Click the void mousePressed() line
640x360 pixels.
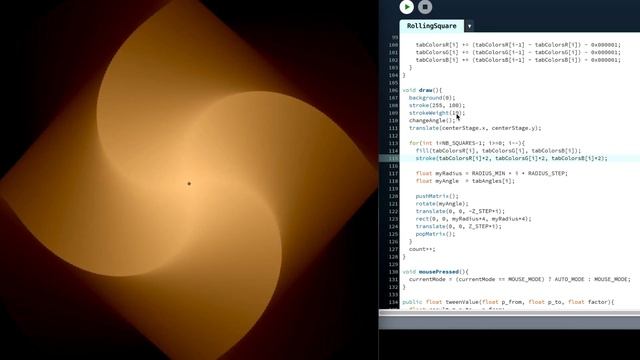click(436, 272)
